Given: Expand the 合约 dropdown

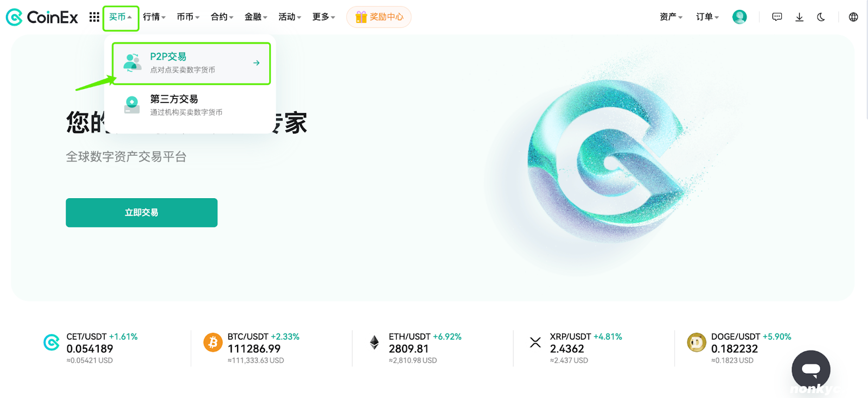Looking at the screenshot, I should point(222,17).
